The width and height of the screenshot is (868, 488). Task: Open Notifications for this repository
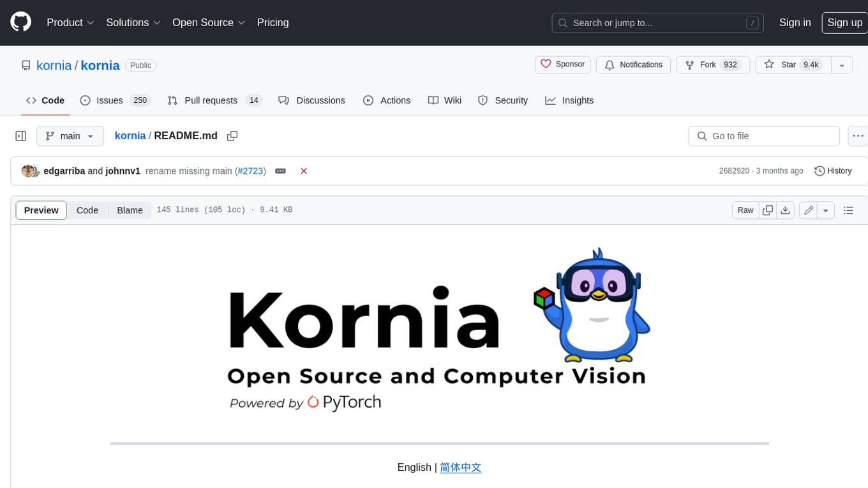(x=633, y=65)
